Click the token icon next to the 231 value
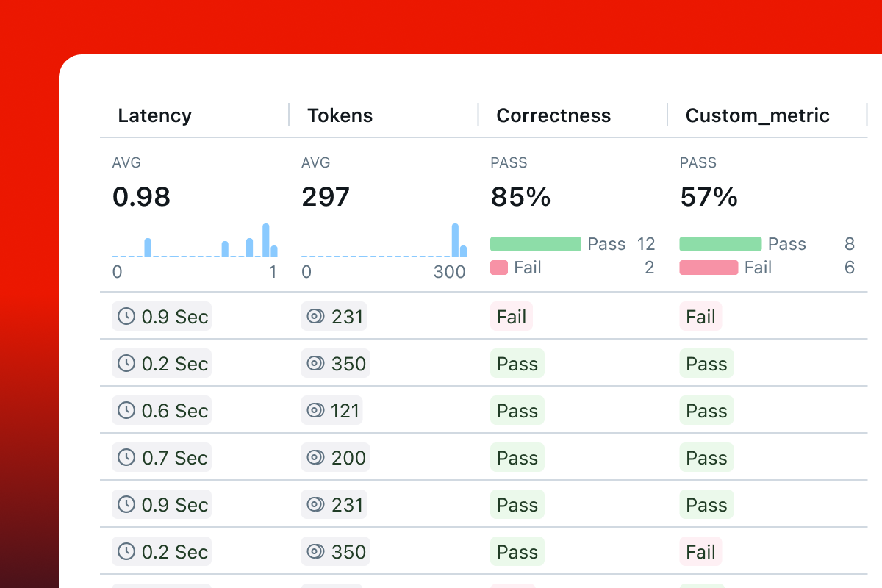The height and width of the screenshot is (588, 882). 314,316
